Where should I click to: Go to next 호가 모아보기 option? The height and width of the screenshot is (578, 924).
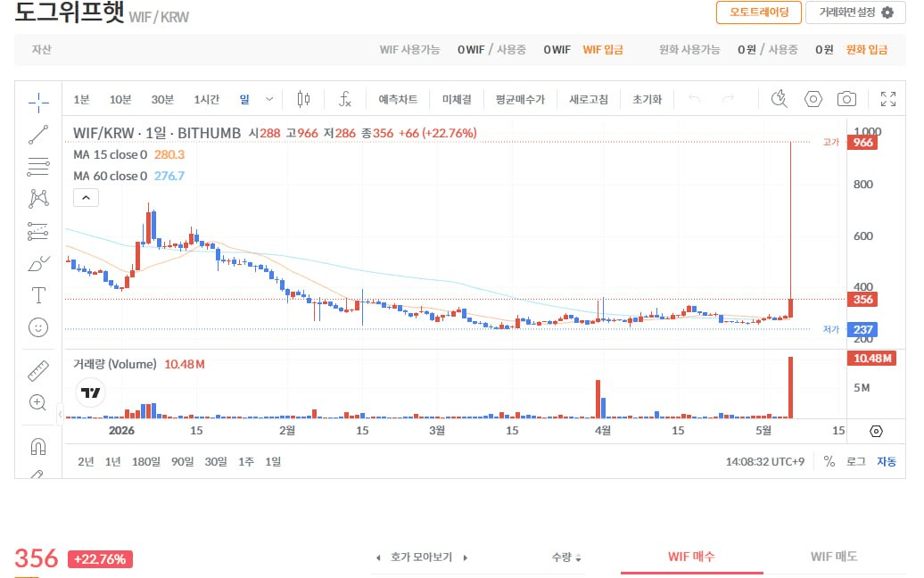[465, 557]
